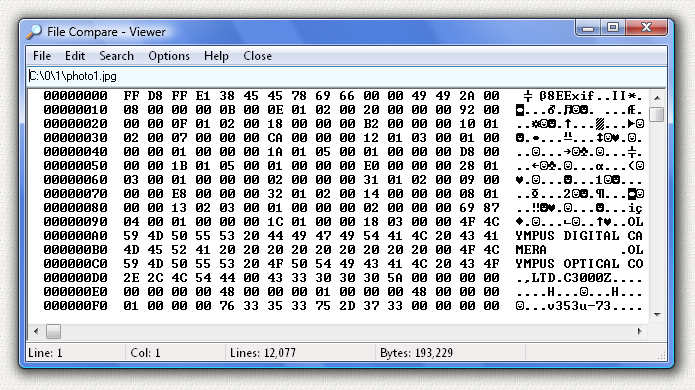Open the Search menu
Image resolution: width=695 pixels, height=390 pixels.
coord(116,56)
